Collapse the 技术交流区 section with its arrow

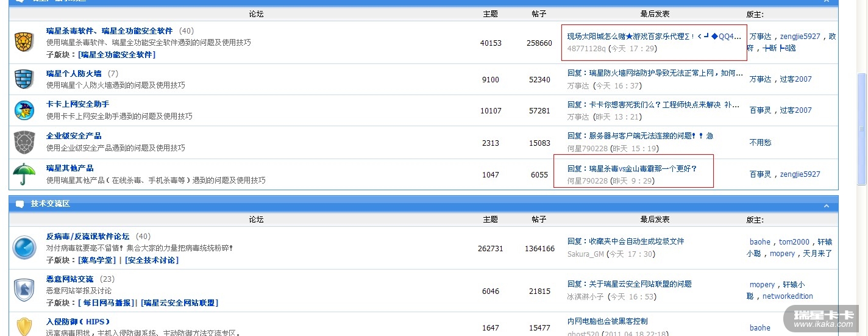point(827,206)
